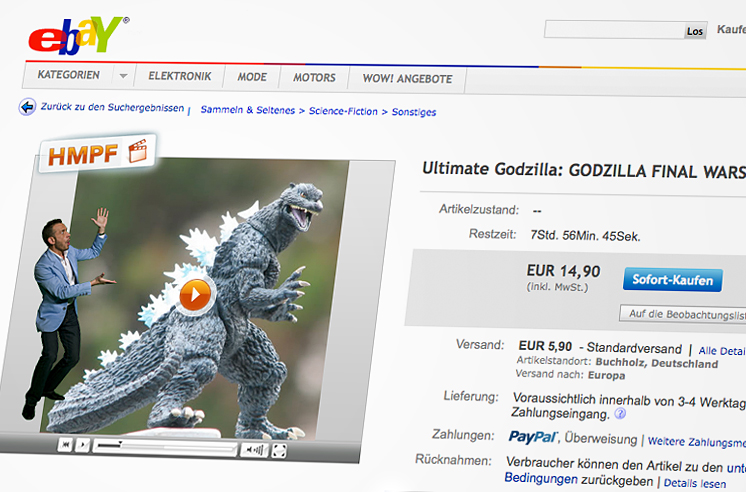Click the EUR 5,90 shipping cost
Viewport: 746px width, 492px height.
(x=545, y=346)
